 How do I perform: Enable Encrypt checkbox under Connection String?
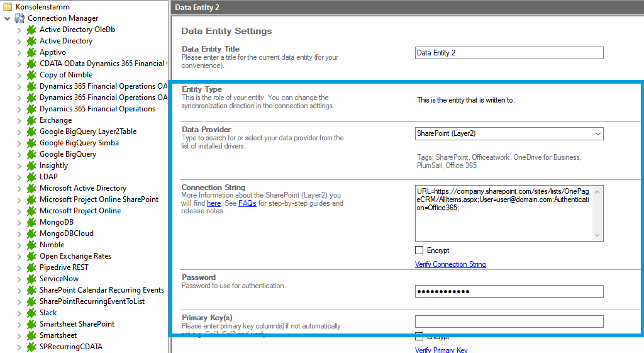pos(419,250)
